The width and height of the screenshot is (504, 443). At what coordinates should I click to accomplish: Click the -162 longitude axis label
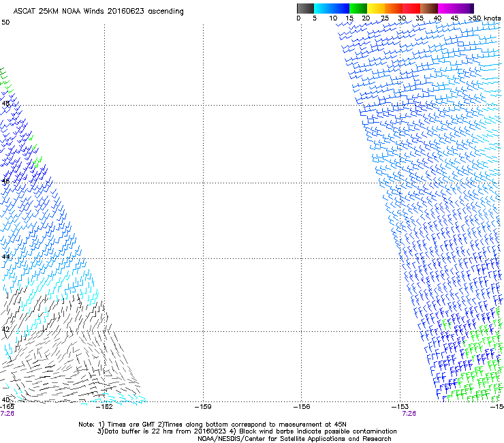[x=105, y=407]
